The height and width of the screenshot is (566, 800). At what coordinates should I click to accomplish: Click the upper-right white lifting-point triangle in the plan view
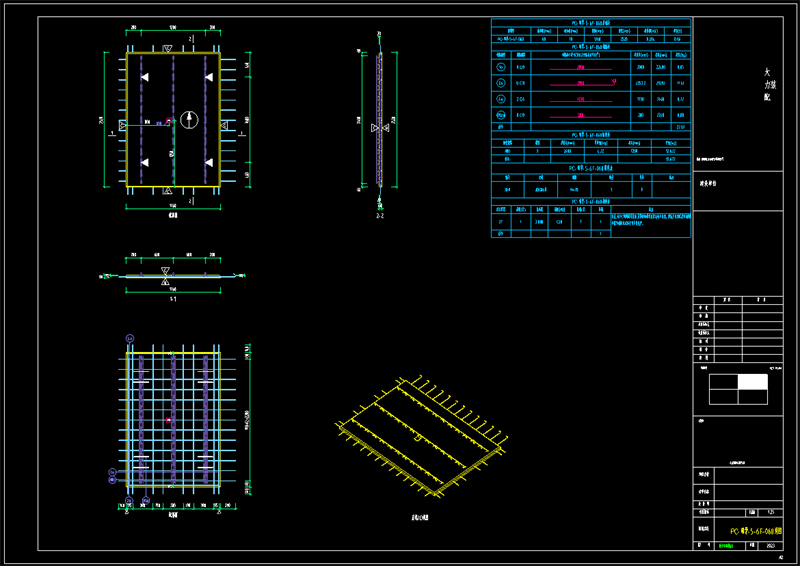click(209, 77)
